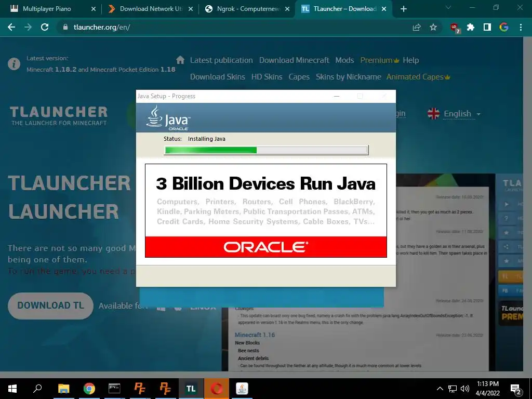Click the Oracle red banner in Java Setup
532x399 pixels.
tap(266, 247)
